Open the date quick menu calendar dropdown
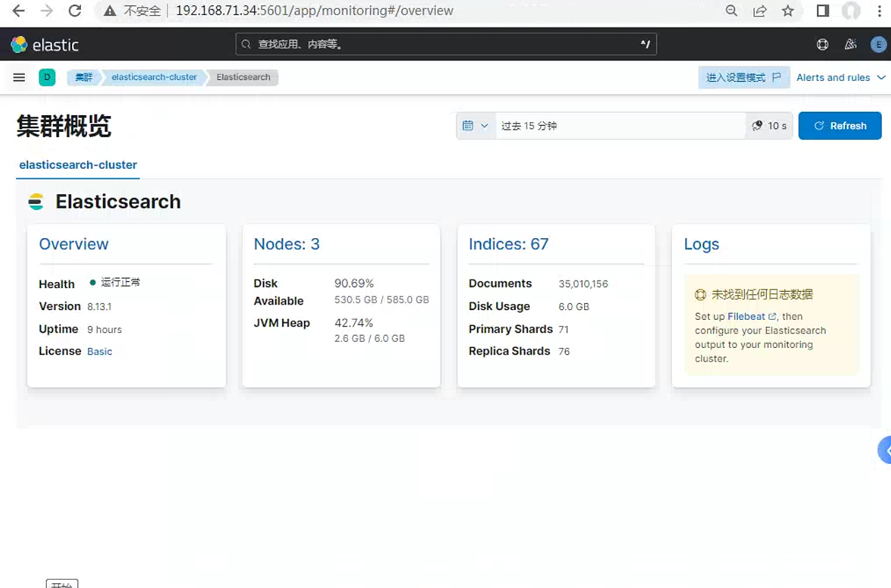This screenshot has width=891, height=588. point(475,126)
